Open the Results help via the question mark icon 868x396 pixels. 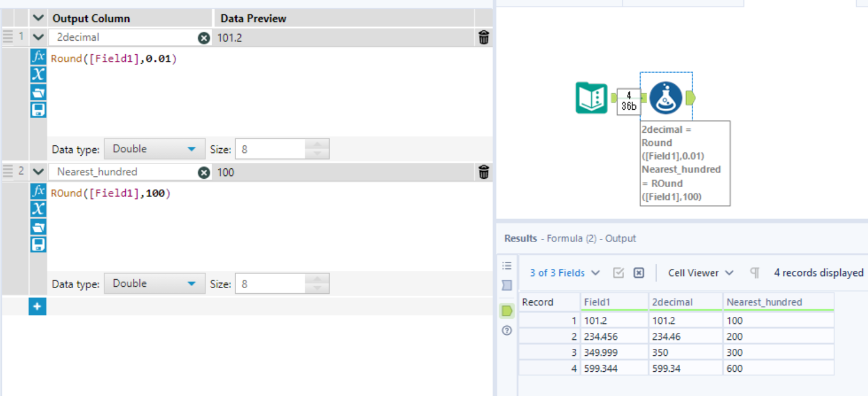click(x=506, y=330)
